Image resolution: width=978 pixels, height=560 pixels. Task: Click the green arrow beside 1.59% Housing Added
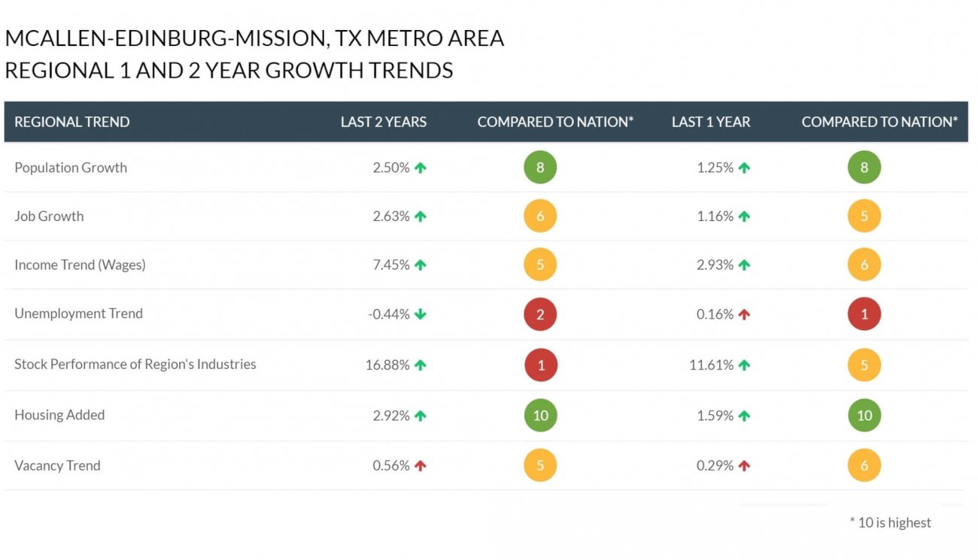pyautogui.click(x=744, y=416)
